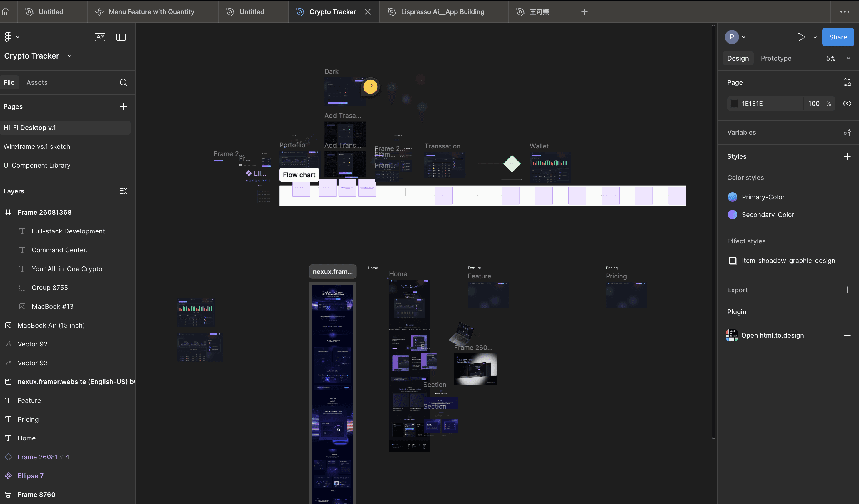Select the Primary-Color style swatch
The height and width of the screenshot is (504, 859).
[732, 197]
